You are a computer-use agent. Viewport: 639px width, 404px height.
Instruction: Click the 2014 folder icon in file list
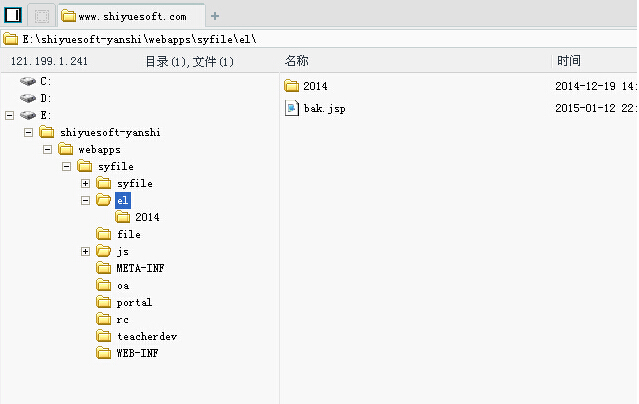pos(291,86)
